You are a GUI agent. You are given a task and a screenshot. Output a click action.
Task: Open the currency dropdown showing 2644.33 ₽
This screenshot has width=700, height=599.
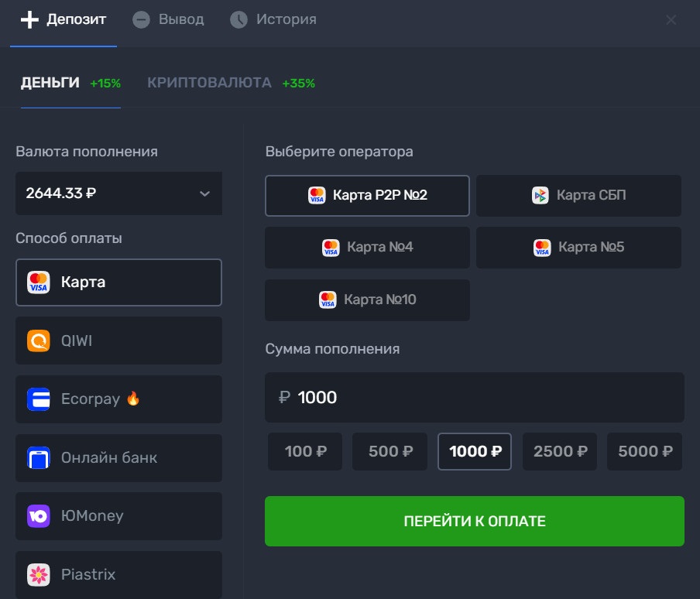118,193
